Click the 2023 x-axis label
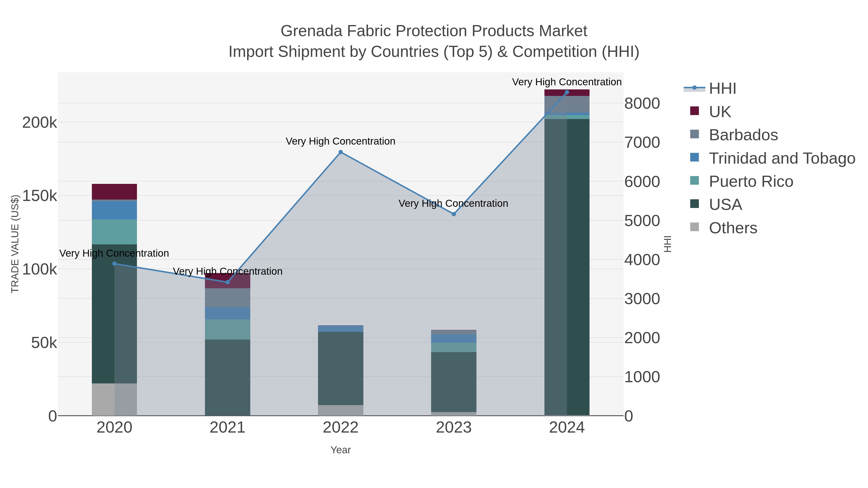 [x=454, y=428]
